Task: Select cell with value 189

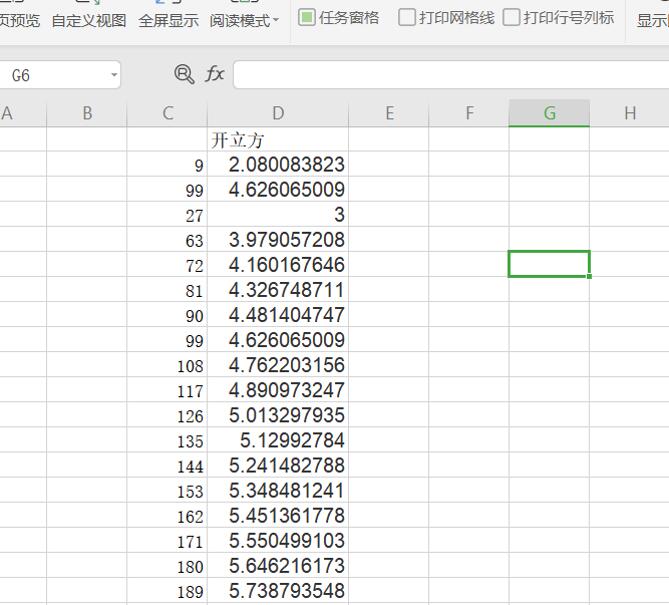Action: [167, 591]
